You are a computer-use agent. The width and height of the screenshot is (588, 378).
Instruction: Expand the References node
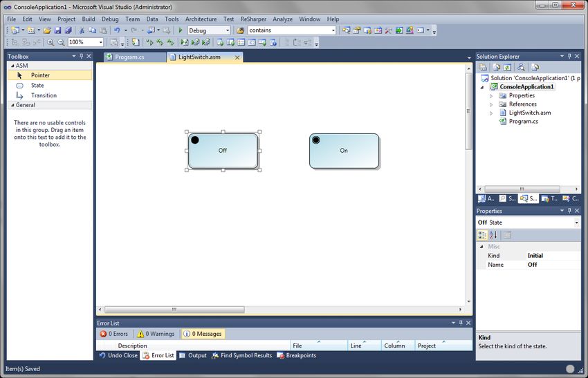pyautogui.click(x=491, y=104)
